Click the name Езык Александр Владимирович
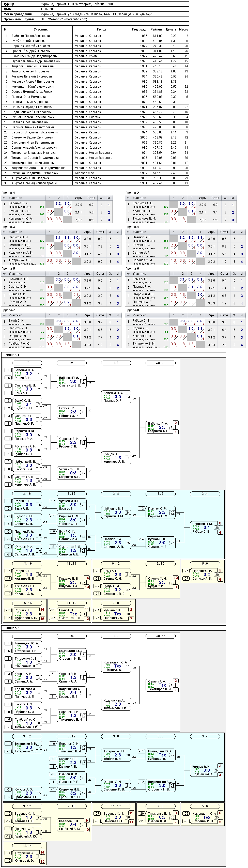This screenshot has width=248, height=868. 34,56
